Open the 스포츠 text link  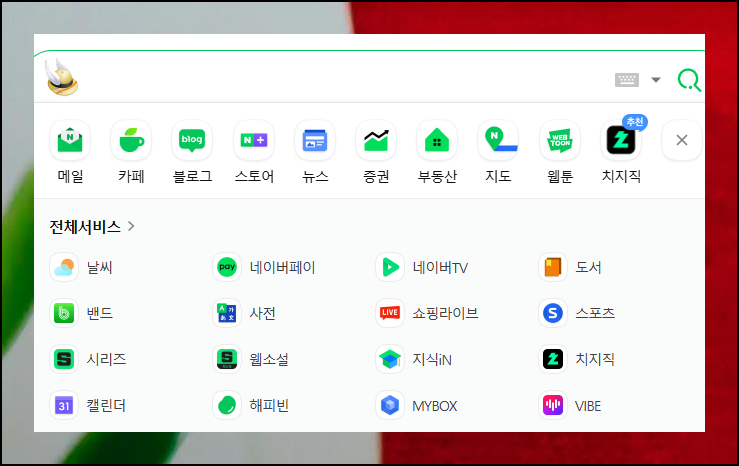pyautogui.click(x=595, y=313)
